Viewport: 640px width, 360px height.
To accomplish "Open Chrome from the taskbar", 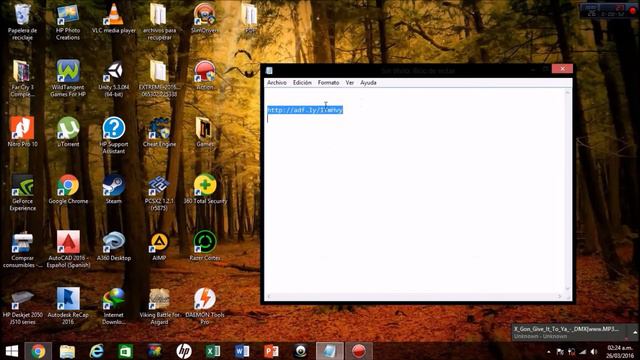I will (38, 351).
